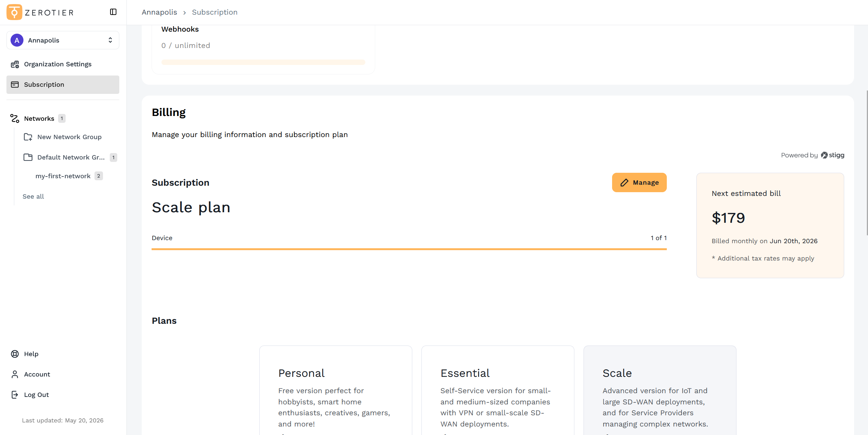Click the Subscription card icon in the sidebar

click(15, 85)
